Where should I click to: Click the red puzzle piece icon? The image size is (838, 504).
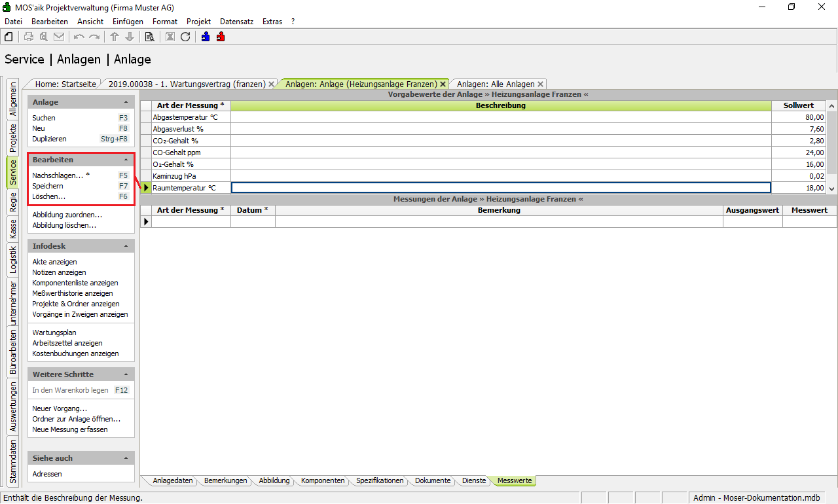click(221, 37)
